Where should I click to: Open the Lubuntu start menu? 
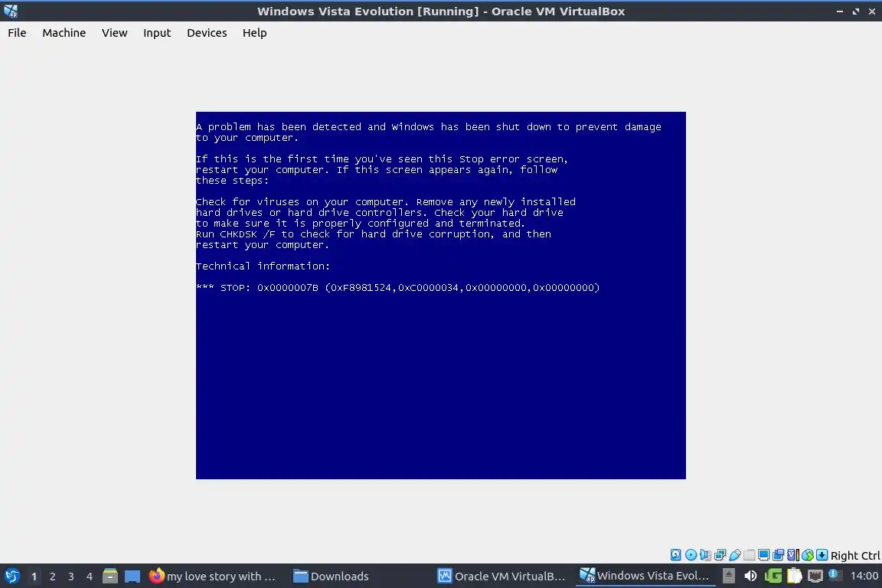(x=11, y=577)
